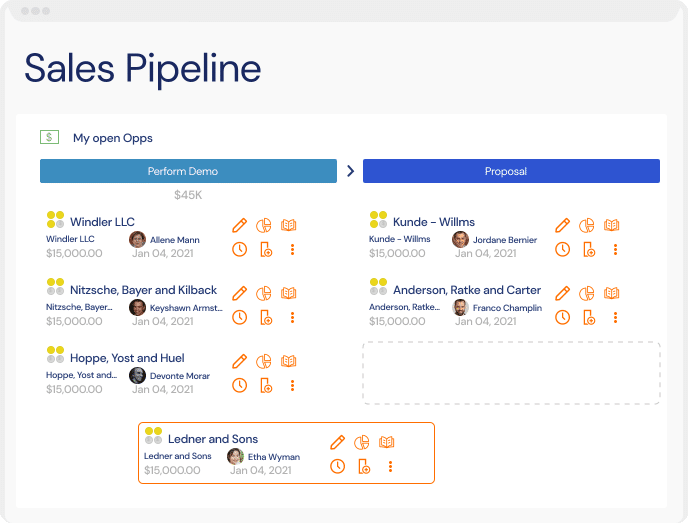Click the Devonte Morar contact name
The image size is (688, 523).
(x=180, y=376)
